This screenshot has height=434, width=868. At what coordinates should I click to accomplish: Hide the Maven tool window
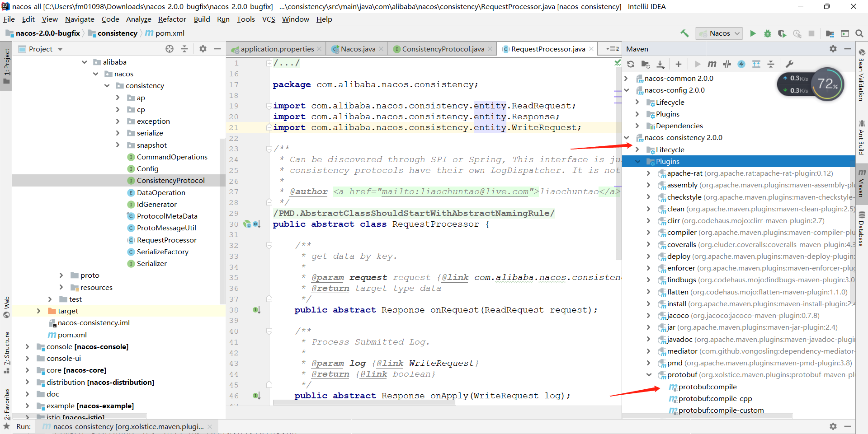[848, 49]
